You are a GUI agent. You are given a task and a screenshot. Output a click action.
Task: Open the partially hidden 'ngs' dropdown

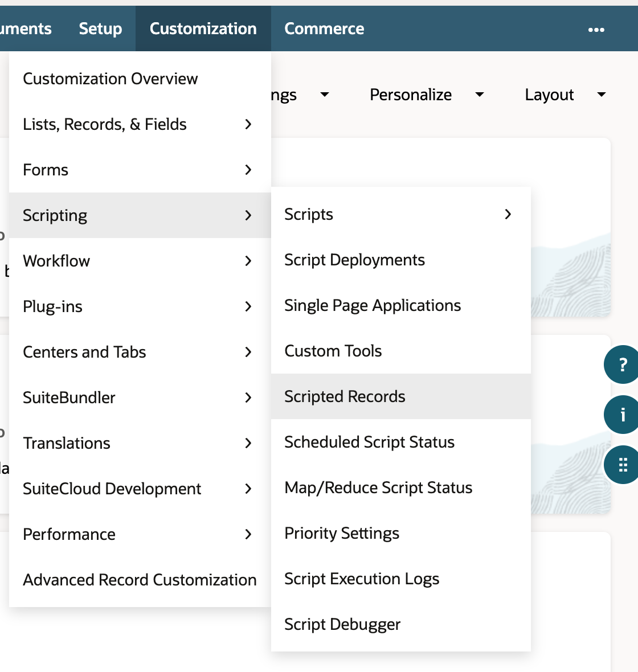[x=300, y=95]
